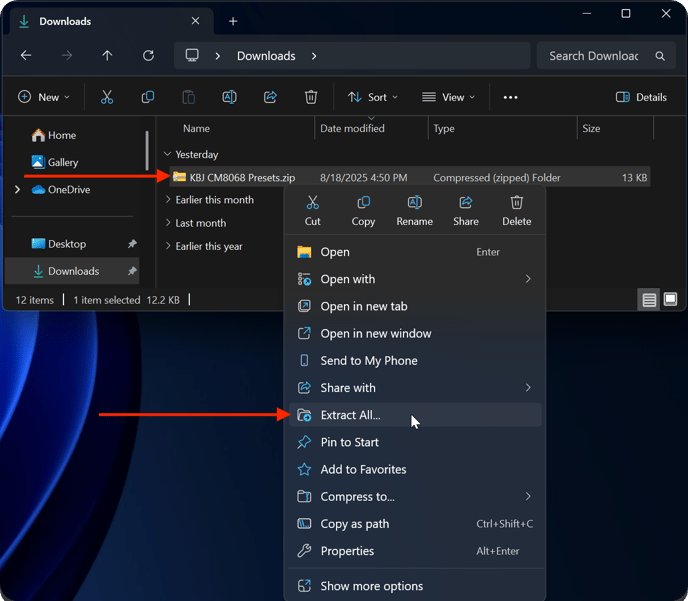Switch to large thumbnails view in the status bar
The height and width of the screenshot is (601, 688).
pos(670,300)
